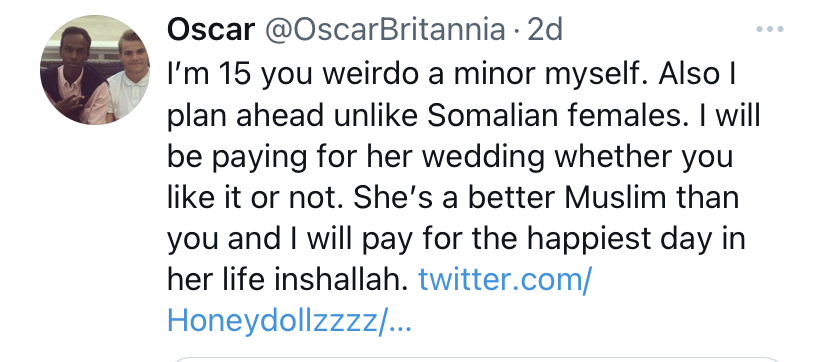Click Oscar's round profile picture

click(95, 70)
